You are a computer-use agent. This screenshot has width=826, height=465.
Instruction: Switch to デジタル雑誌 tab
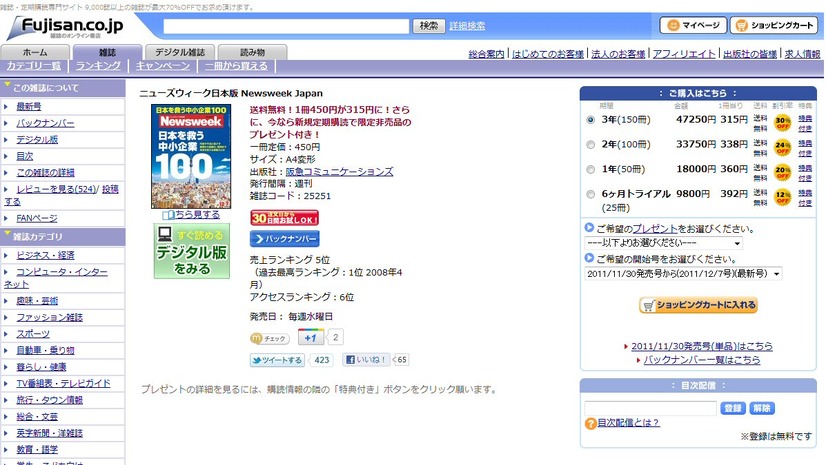point(180,52)
